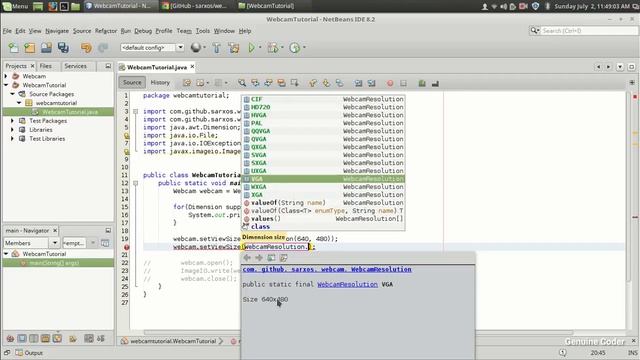Click the forward arrow in javadoc popup
The width and height of the screenshot is (640, 360).
pos(259,258)
